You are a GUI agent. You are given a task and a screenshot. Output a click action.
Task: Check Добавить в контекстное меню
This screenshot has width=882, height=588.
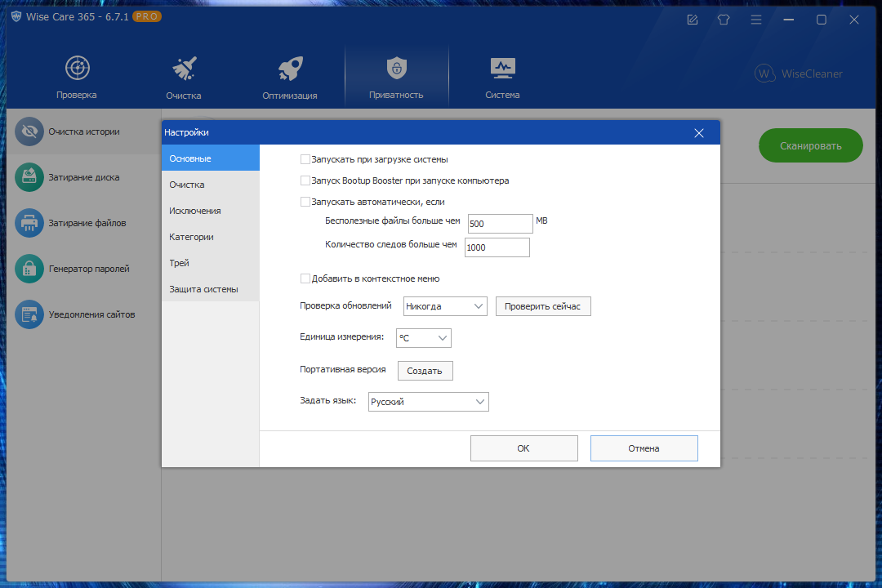point(305,278)
